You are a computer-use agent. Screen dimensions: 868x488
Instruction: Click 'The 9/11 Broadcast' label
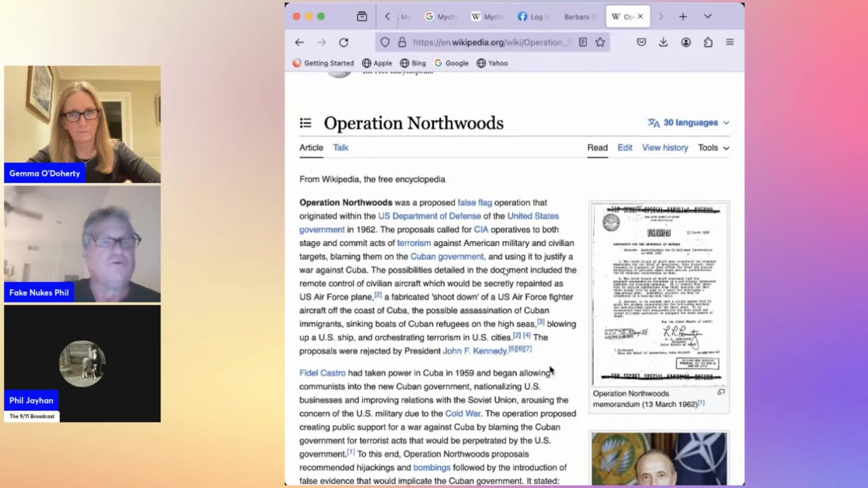coord(32,416)
